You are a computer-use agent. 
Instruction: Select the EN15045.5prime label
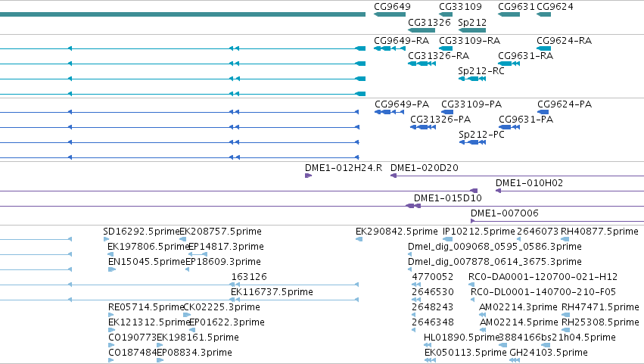pyautogui.click(x=147, y=262)
